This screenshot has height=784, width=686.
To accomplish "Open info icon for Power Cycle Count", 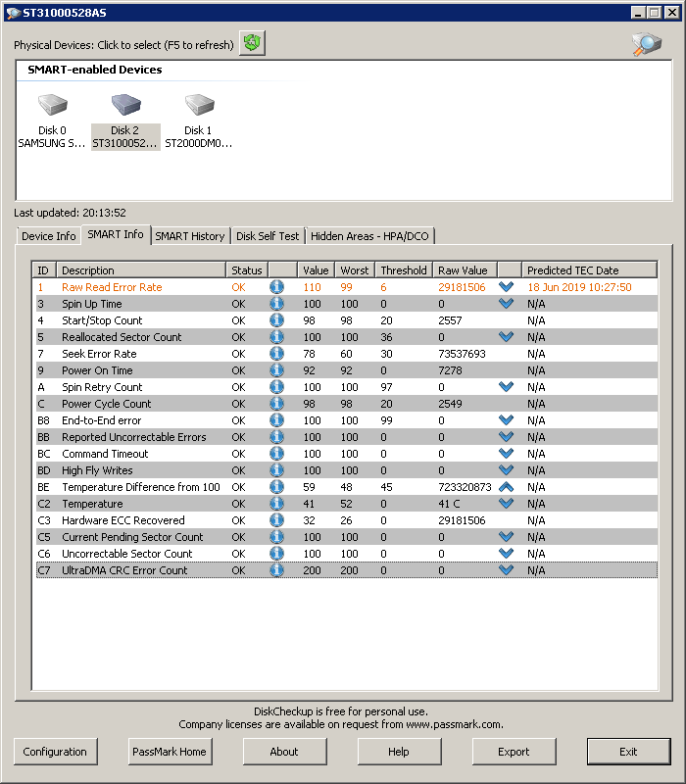I will (x=276, y=404).
